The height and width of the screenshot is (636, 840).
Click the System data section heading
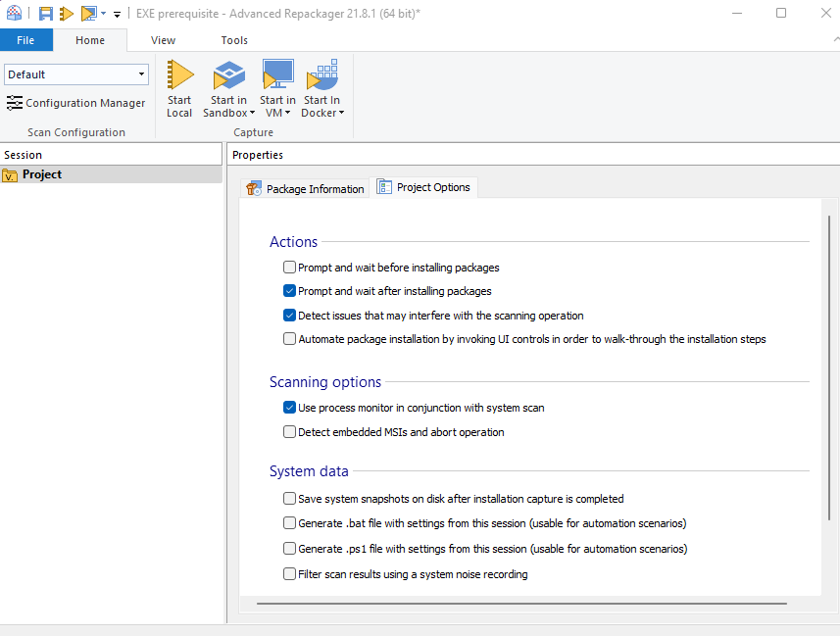tap(309, 471)
